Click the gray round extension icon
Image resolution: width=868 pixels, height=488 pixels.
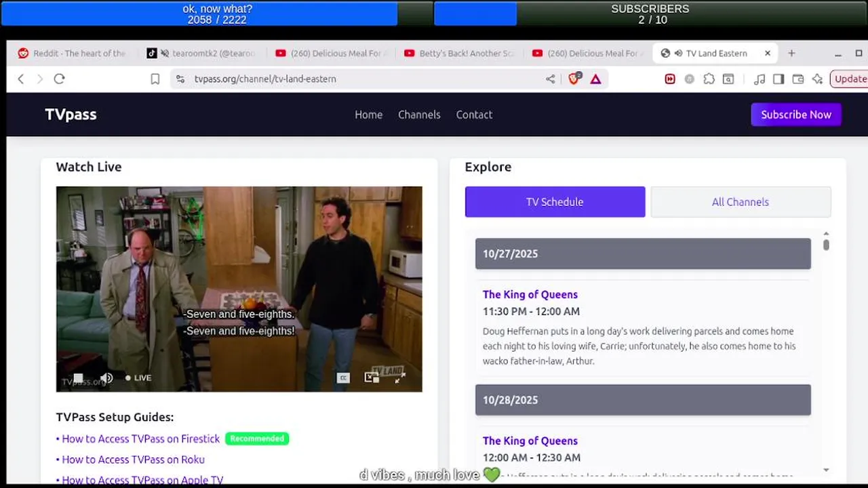(x=690, y=79)
